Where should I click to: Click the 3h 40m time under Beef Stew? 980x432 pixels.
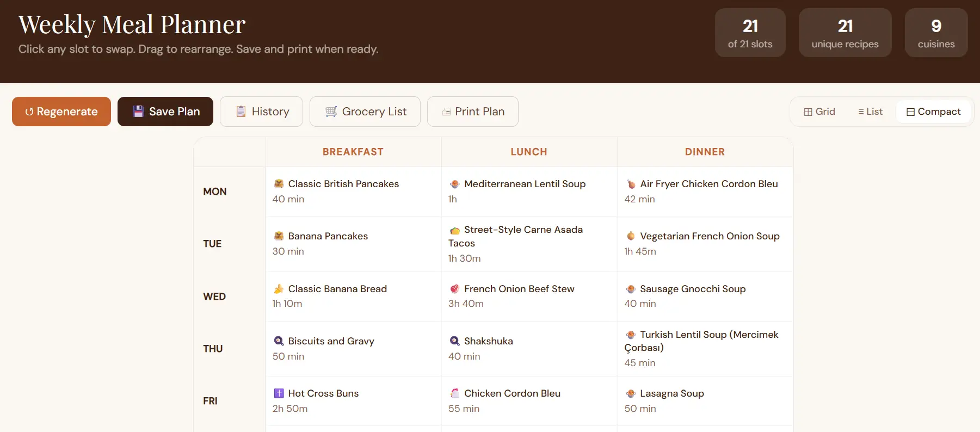[x=466, y=304]
